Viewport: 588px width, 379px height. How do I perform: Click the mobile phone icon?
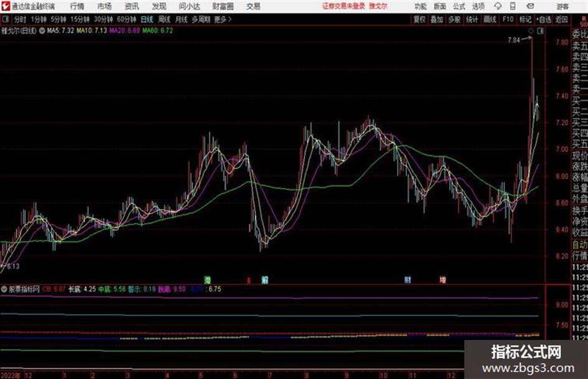click(513, 6)
